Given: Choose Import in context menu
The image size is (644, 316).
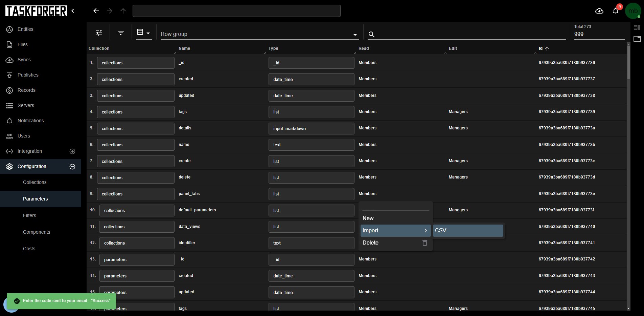Looking at the screenshot, I should point(395,231).
